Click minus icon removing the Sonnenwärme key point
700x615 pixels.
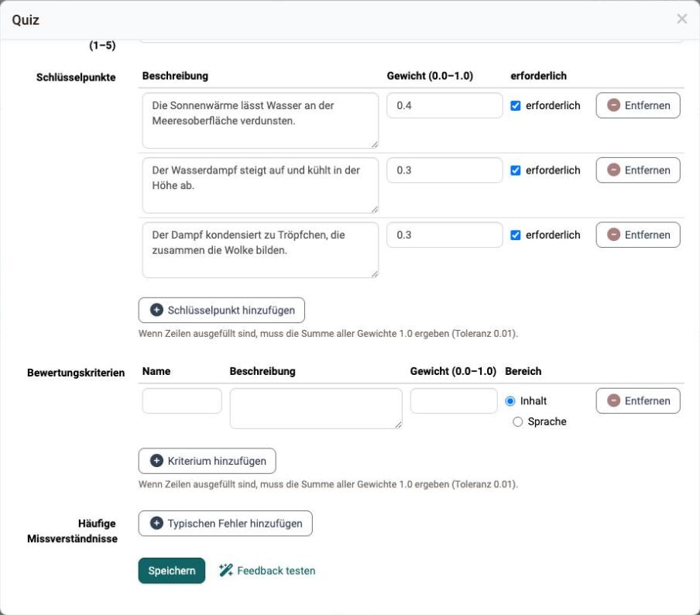613,105
